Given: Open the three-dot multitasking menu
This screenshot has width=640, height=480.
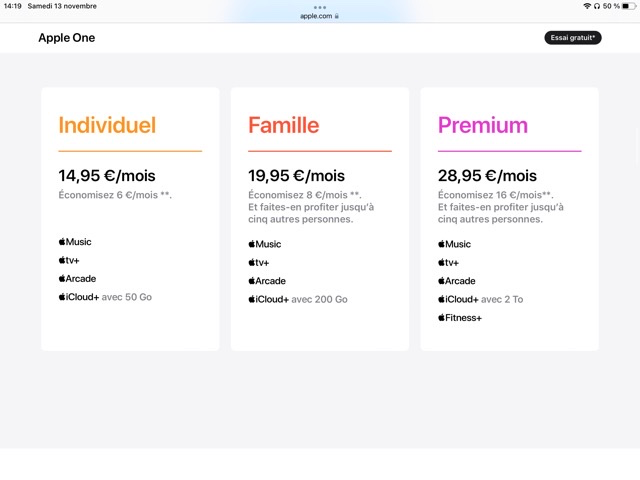Looking at the screenshot, I should click(320, 7).
